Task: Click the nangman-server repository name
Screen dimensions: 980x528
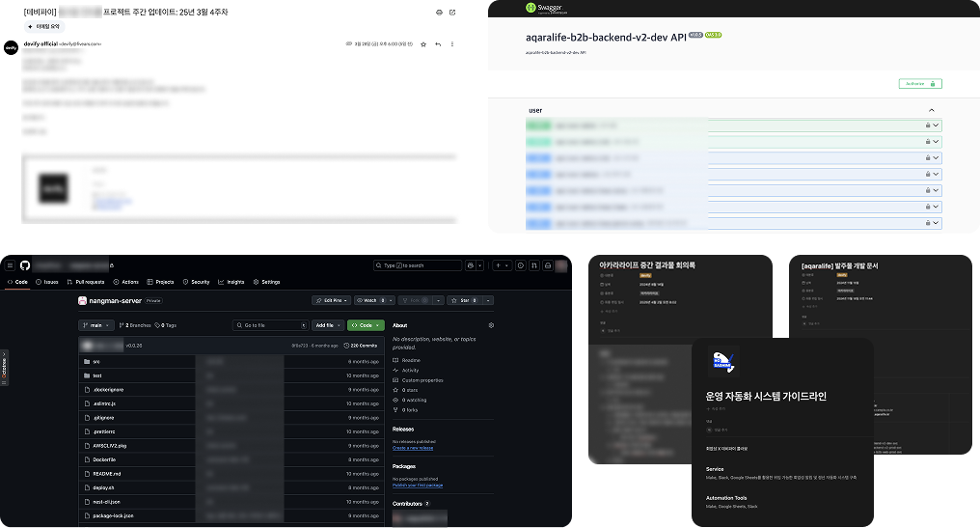Action: tap(115, 301)
